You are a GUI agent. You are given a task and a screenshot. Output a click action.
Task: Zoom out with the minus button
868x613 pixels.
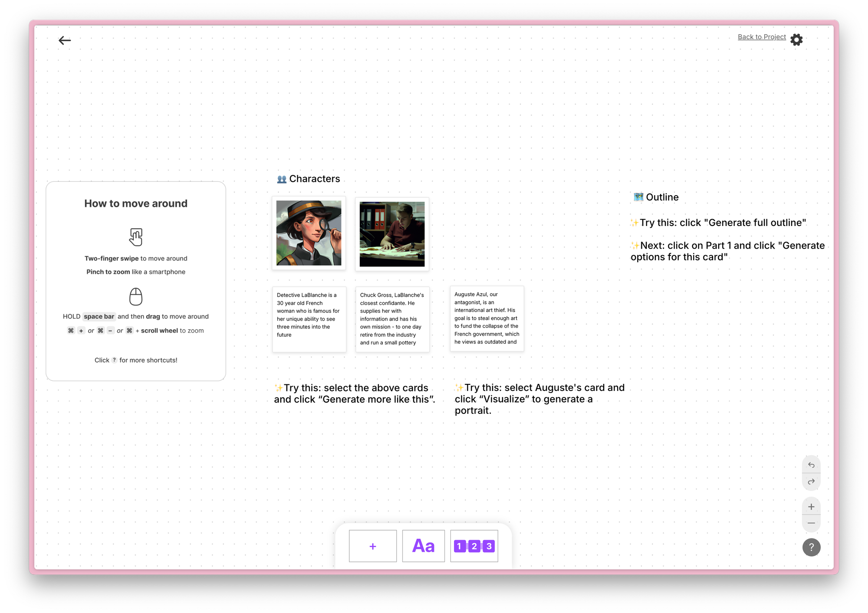point(811,523)
